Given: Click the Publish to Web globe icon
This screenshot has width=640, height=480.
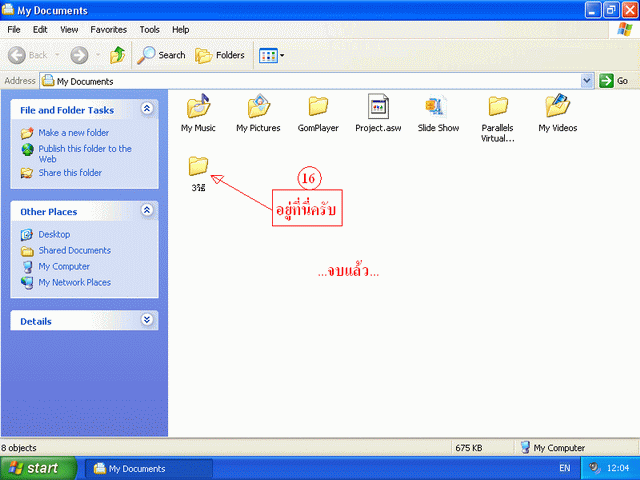Looking at the screenshot, I should pyautogui.click(x=27, y=150).
